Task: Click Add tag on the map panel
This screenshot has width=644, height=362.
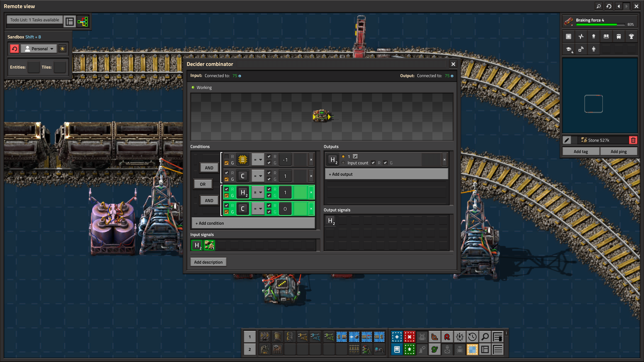Action: pyautogui.click(x=581, y=152)
